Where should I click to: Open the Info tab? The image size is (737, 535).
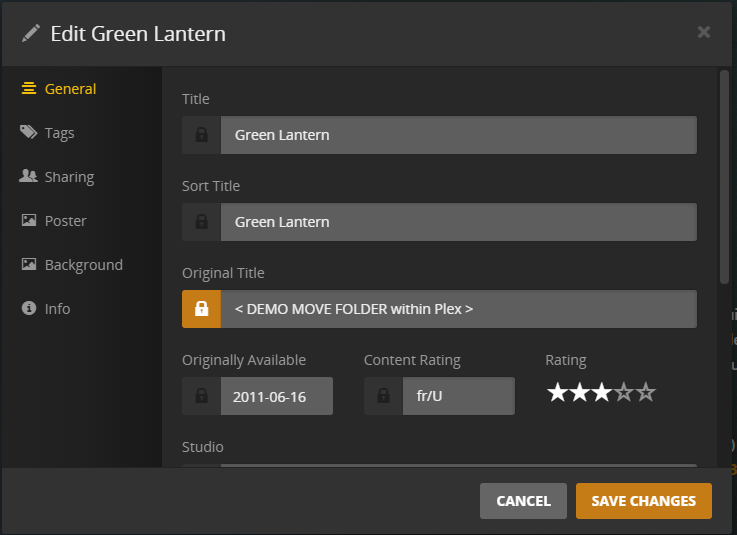tap(46, 308)
